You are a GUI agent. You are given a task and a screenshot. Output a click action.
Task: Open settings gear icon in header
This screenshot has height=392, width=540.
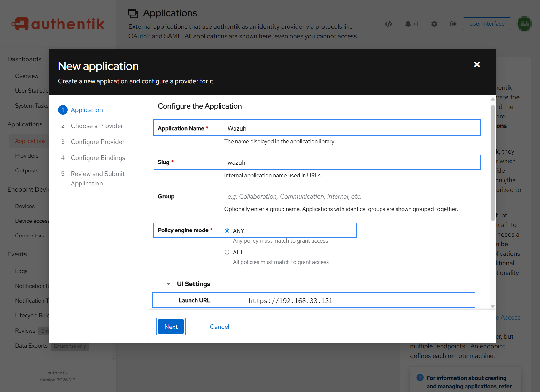pyautogui.click(x=434, y=24)
